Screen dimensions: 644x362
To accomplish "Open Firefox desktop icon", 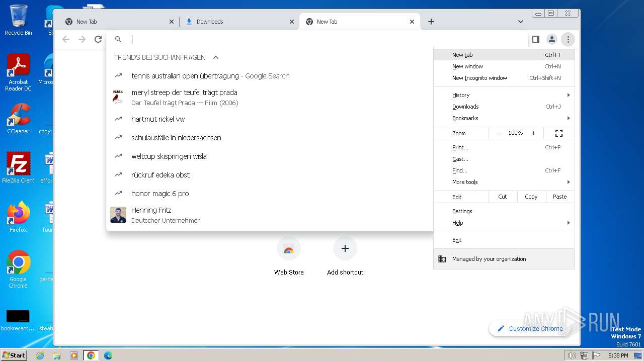I will [18, 217].
